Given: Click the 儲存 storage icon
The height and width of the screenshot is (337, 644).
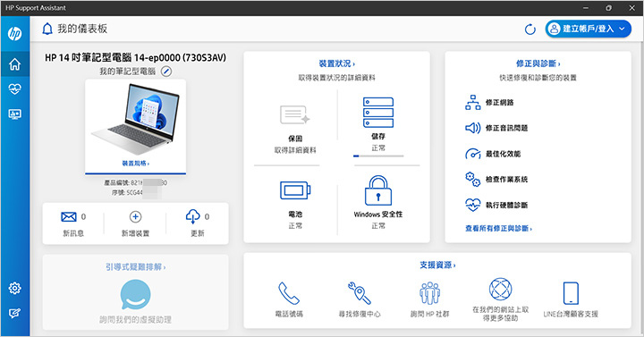Looking at the screenshot, I should pyautogui.click(x=378, y=113).
